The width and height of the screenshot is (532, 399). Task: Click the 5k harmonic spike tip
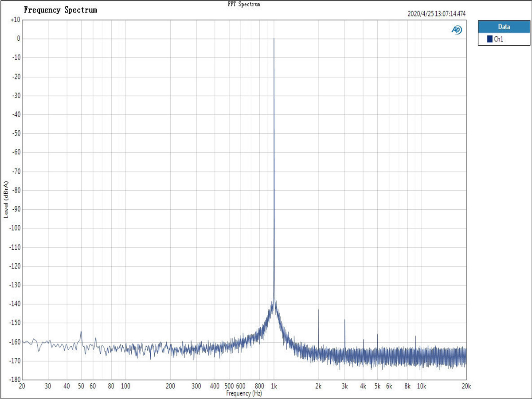point(377,335)
